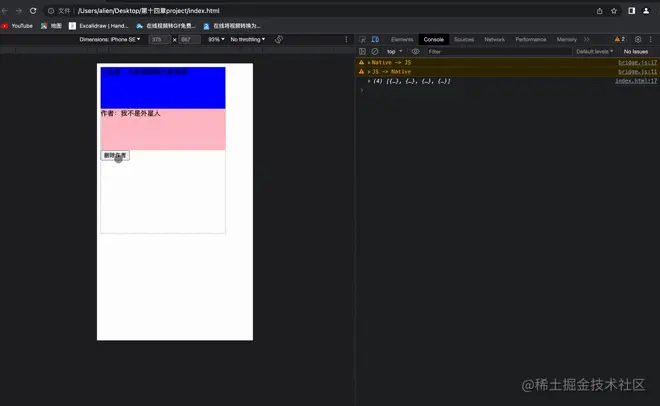Open the YouTube bookmark
660x406 pixels.
[x=17, y=26]
